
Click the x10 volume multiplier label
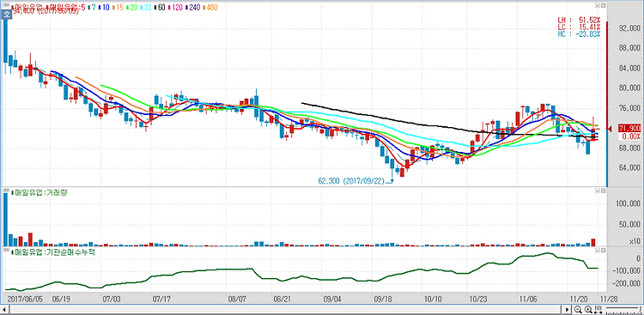pyautogui.click(x=635, y=241)
